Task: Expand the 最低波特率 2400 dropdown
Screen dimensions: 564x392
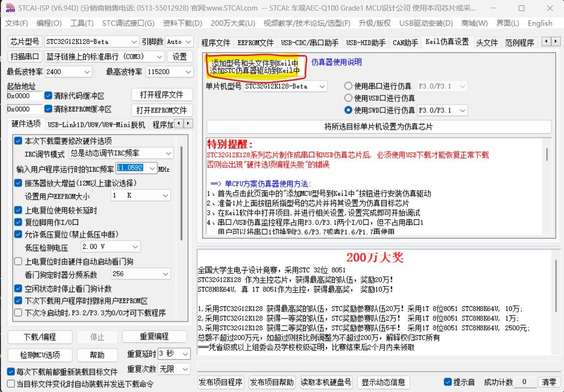Action: click(x=87, y=72)
